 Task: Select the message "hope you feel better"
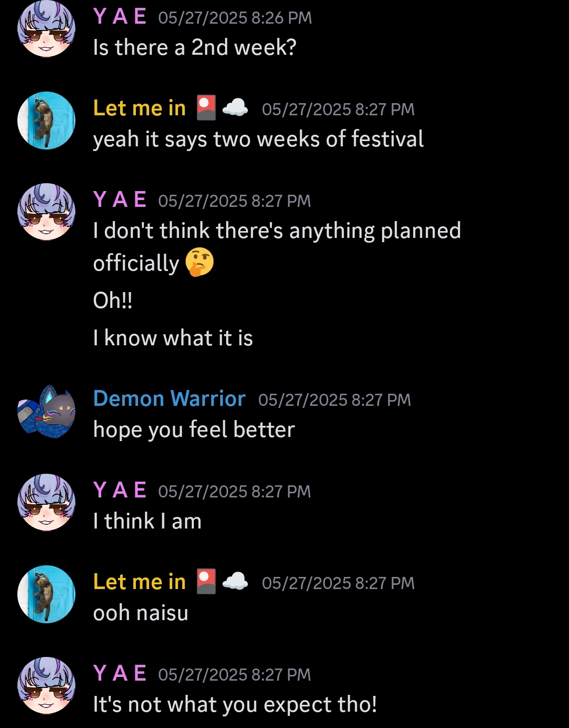194,430
